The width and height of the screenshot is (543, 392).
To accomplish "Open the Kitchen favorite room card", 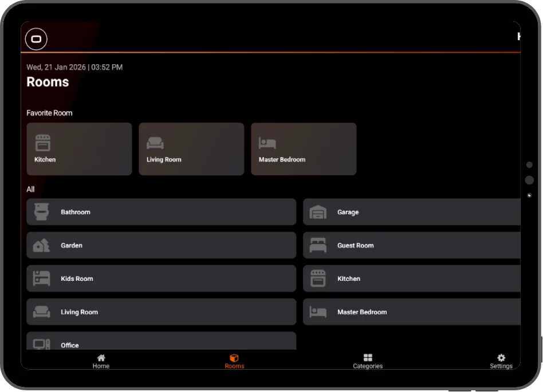I will [x=79, y=149].
